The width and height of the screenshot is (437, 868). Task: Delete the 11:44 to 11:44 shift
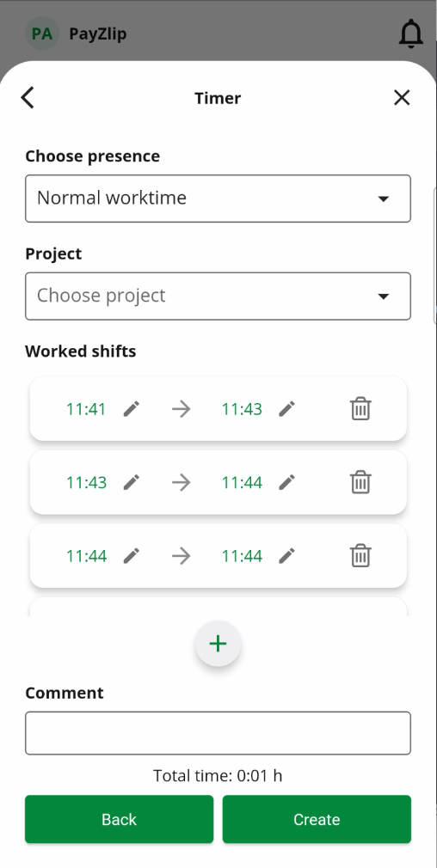[360, 555]
